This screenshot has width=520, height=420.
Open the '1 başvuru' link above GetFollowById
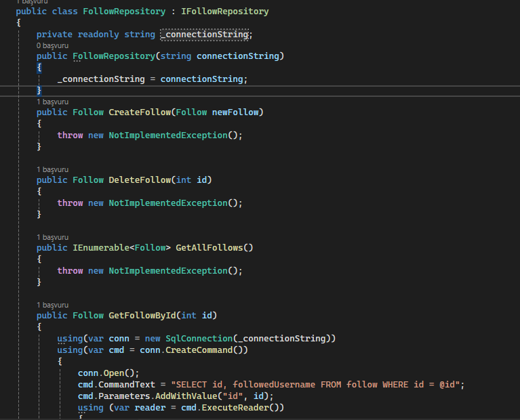pos(52,305)
